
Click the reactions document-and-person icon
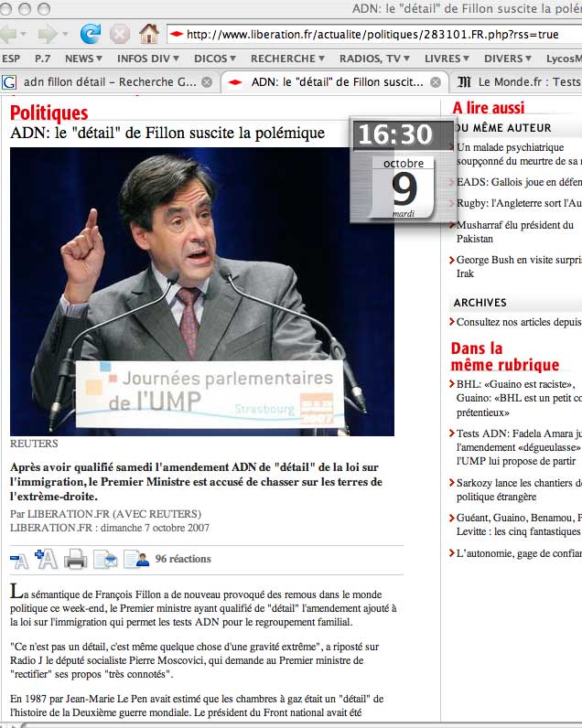136,559
